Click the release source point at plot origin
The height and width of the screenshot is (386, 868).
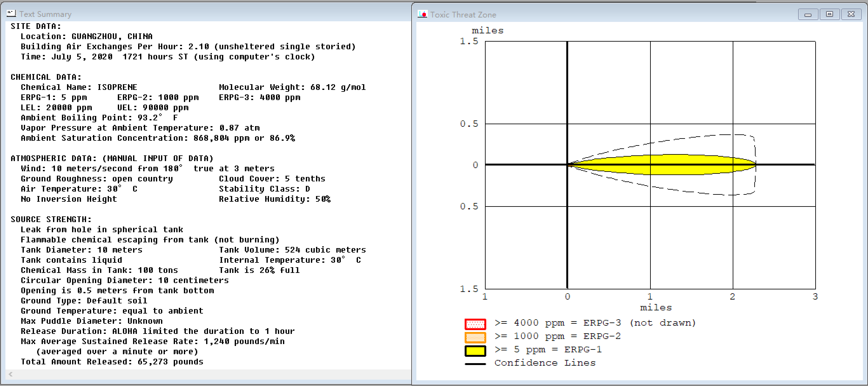[x=568, y=165]
